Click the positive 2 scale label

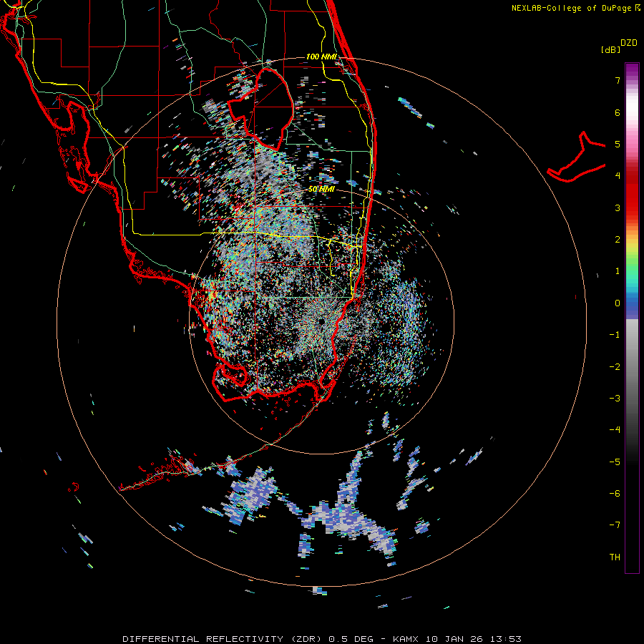point(618,240)
